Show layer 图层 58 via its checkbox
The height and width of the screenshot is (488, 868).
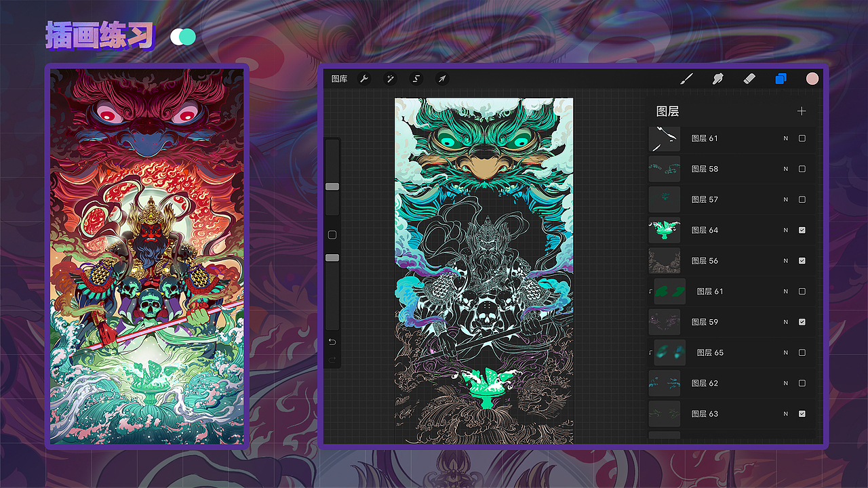pos(802,169)
